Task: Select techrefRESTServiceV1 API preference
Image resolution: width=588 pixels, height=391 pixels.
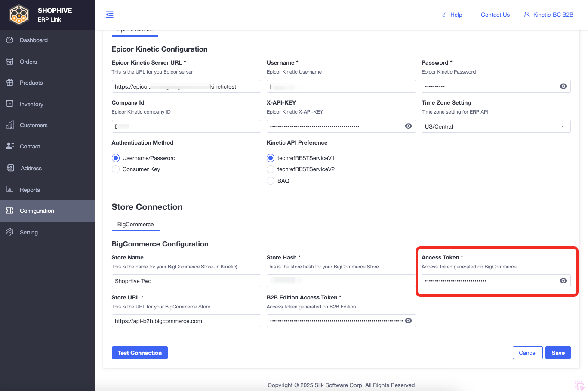Action: pyautogui.click(x=271, y=158)
